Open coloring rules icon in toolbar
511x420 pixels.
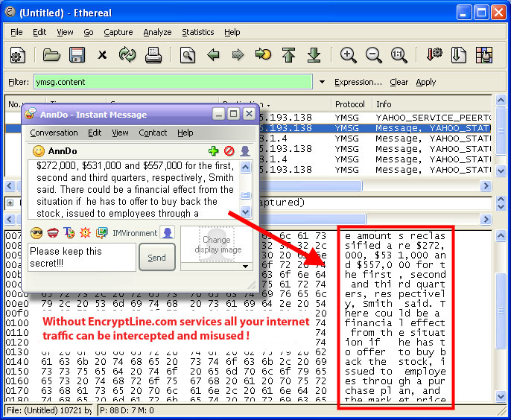pos(484,55)
